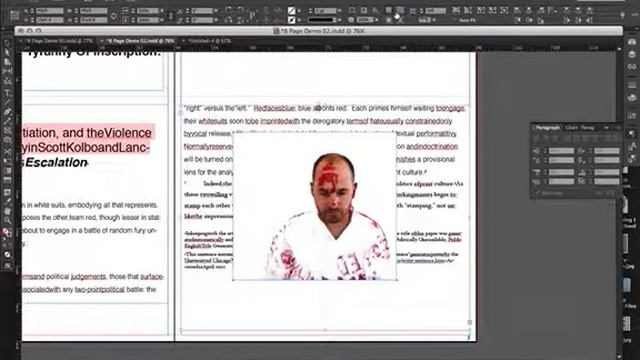Click the effects fx icon in the control bar

[x=375, y=10]
